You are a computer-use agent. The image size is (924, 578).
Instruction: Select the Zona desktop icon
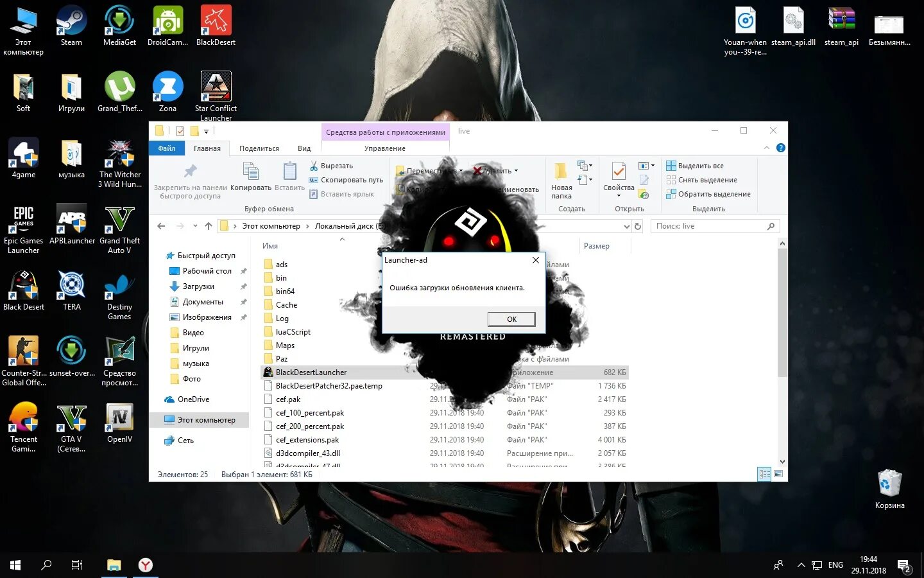point(167,92)
